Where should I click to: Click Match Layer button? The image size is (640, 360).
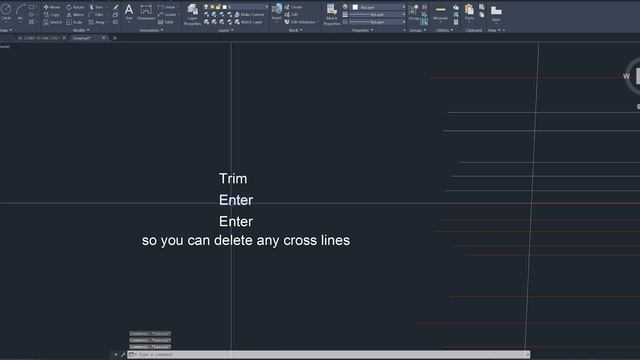tap(249, 22)
